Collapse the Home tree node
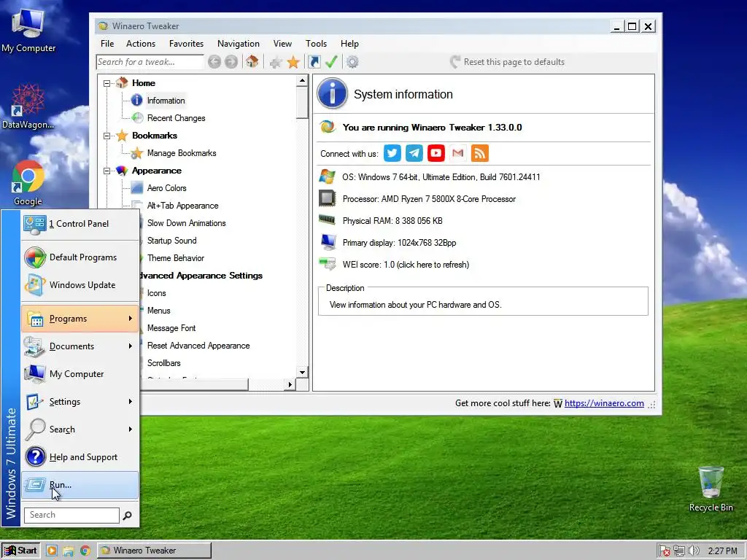747x560 pixels. 107,83
